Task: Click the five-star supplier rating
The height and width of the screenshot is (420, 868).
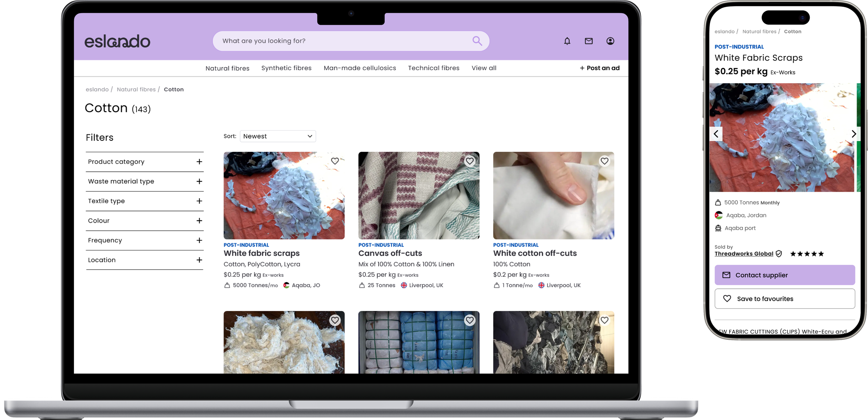Action: tap(807, 254)
